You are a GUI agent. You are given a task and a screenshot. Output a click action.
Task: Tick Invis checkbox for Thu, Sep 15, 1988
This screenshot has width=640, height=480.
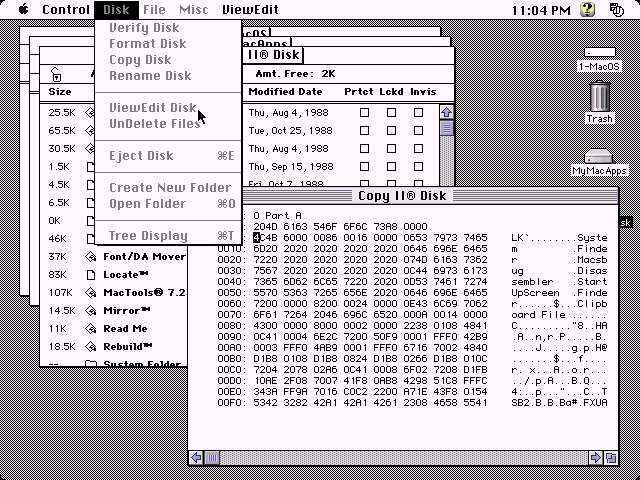coord(418,167)
